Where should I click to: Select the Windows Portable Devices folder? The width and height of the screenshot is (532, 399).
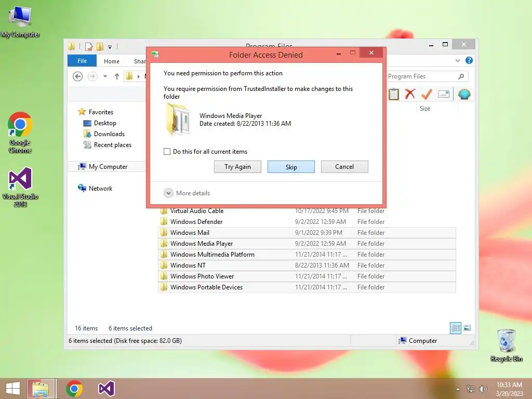[307, 287]
